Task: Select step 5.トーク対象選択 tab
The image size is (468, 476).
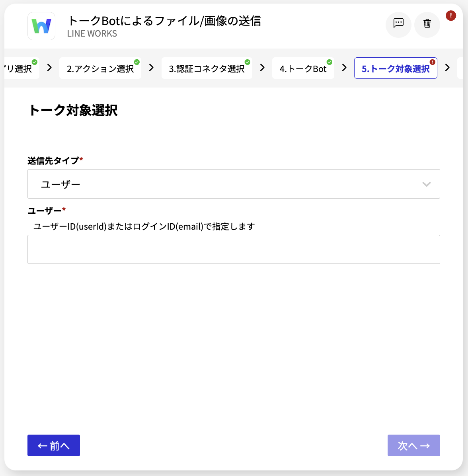Action: pyautogui.click(x=396, y=68)
